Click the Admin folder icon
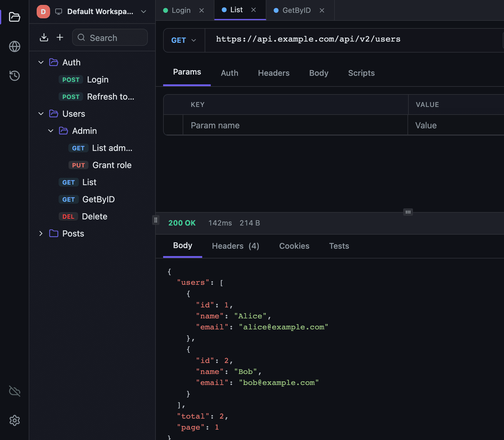Screen dimensions: 504x440 64,131
